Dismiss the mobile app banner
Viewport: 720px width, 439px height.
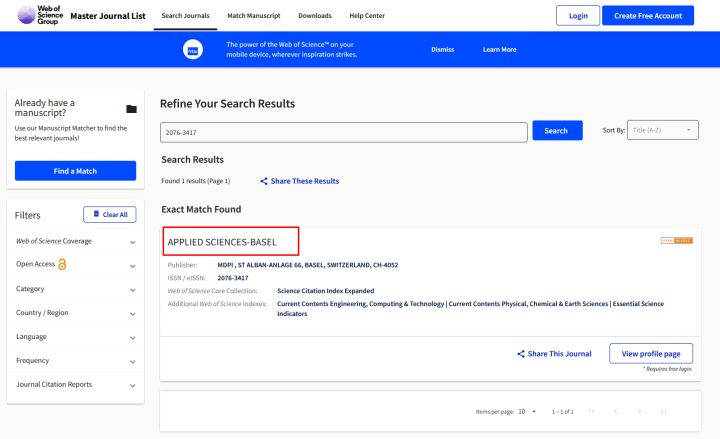443,50
